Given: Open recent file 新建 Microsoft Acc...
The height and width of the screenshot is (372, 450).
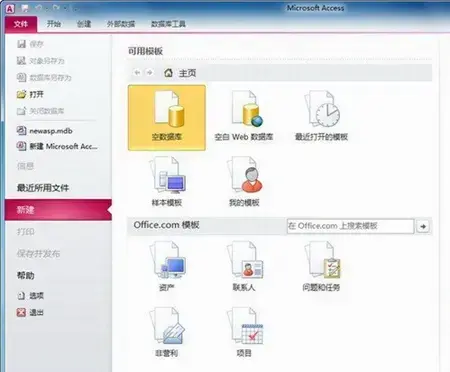Looking at the screenshot, I should click(x=57, y=146).
